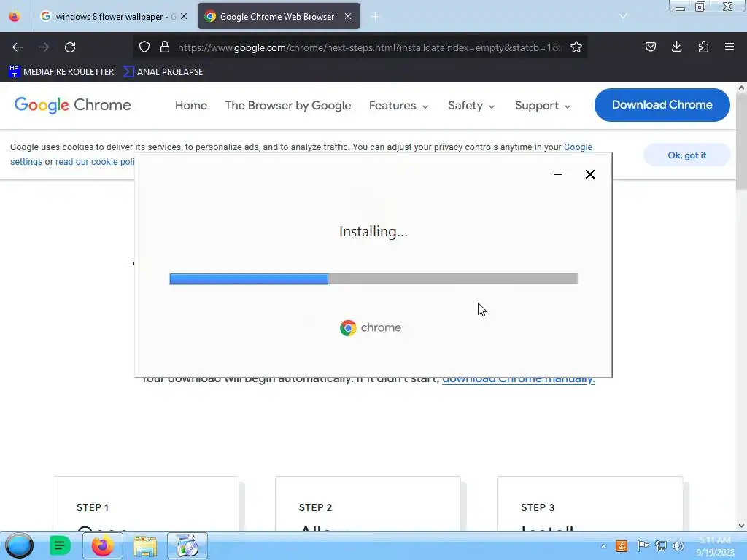Reload the page with the refresh icon

coord(70,47)
